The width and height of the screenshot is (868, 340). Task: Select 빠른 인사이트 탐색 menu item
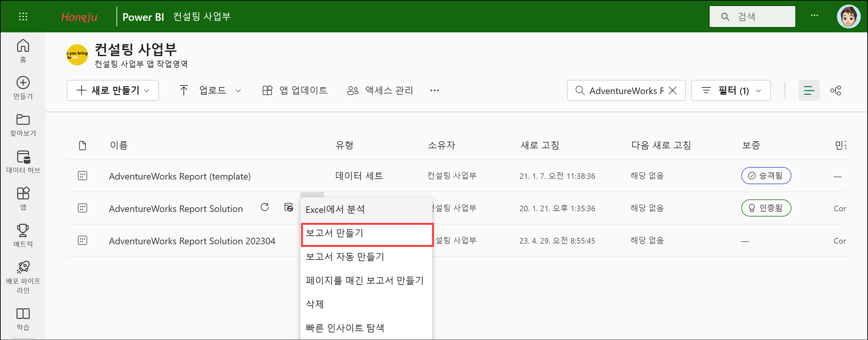coord(366,327)
